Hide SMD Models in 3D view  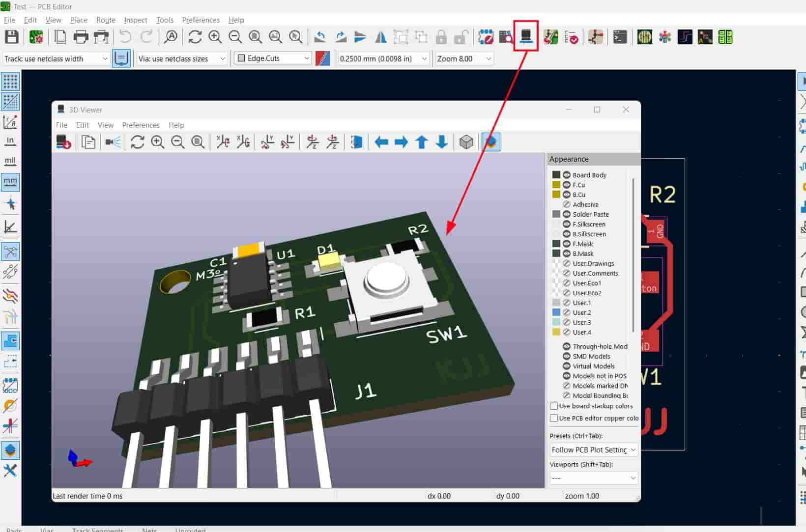click(567, 356)
